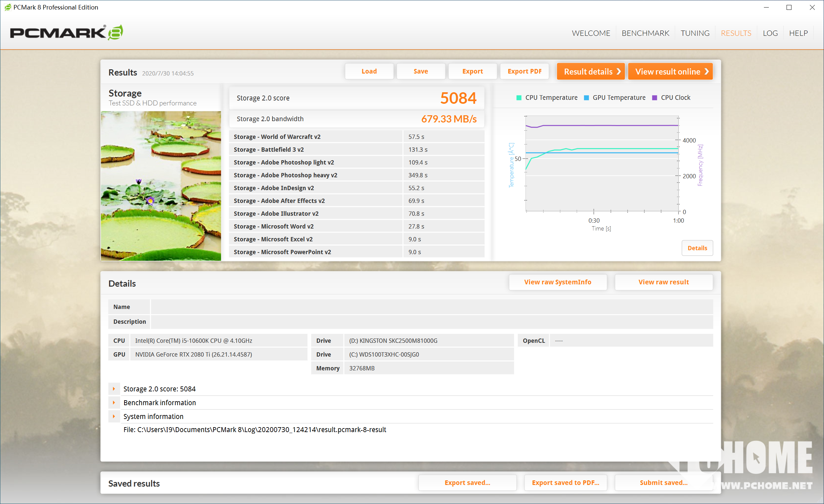
Task: Select the Adobe Photoshop heavy v2 row
Action: click(356, 175)
